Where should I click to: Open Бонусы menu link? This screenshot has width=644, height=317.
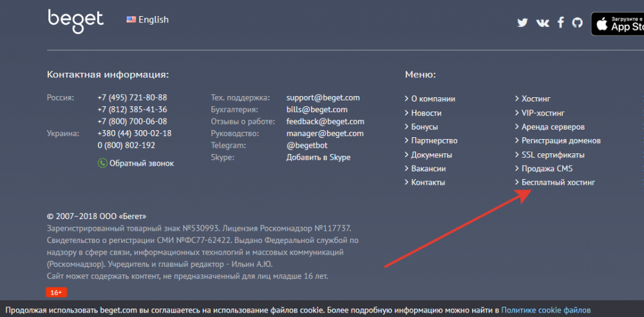424,127
